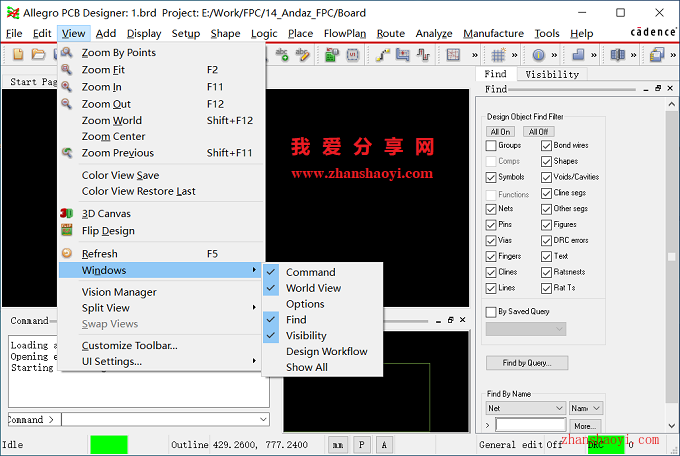Viewport: 680px width, 456px height.
Task: Click the P button in status bar
Action: coord(362,445)
